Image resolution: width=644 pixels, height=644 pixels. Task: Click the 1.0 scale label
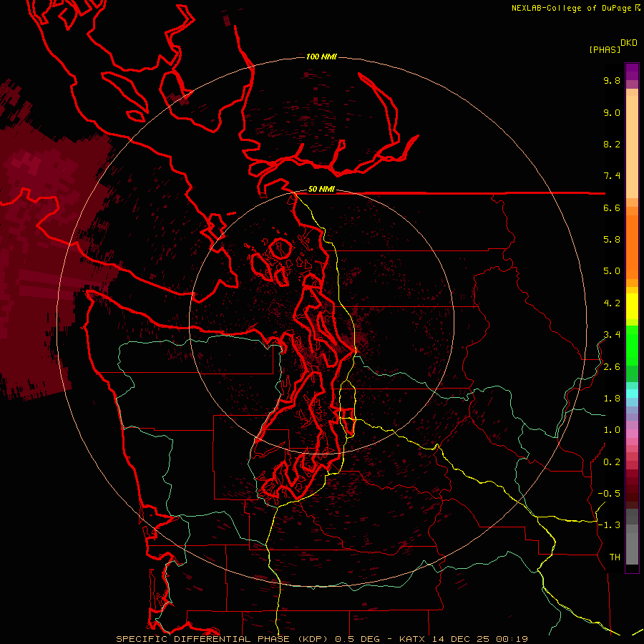pyautogui.click(x=612, y=430)
